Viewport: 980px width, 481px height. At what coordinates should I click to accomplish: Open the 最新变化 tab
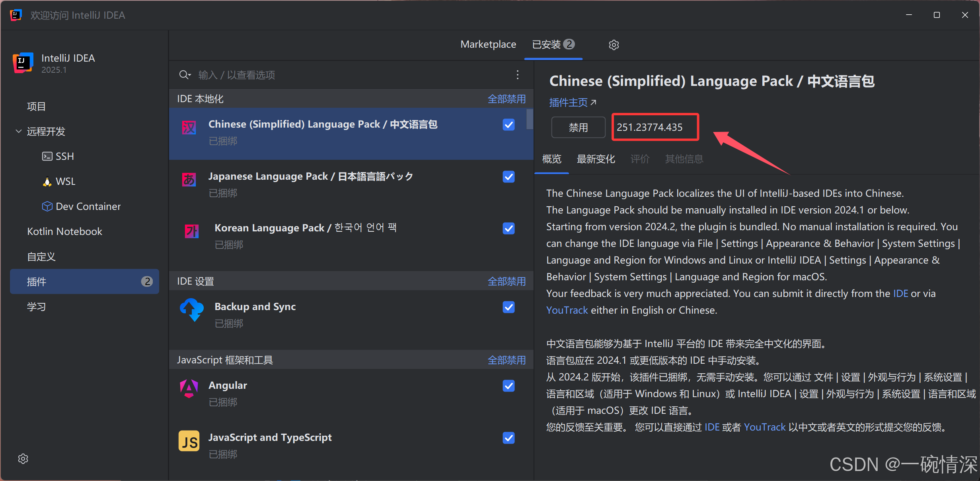click(x=596, y=159)
